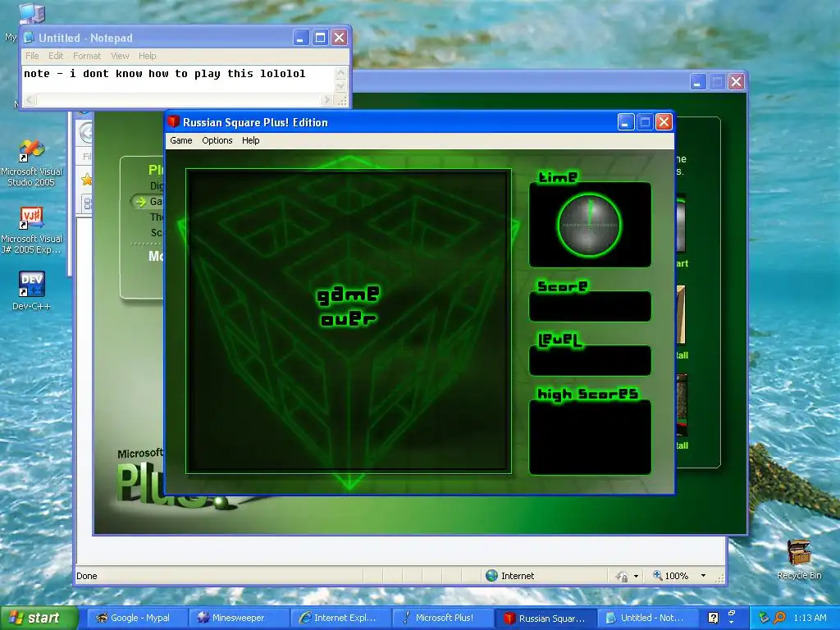Minimize the Russian Square window

pyautogui.click(x=626, y=122)
